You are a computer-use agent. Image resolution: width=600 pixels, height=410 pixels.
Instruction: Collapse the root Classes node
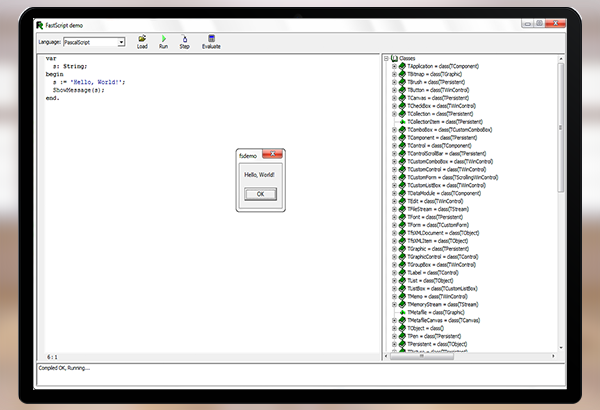[386, 58]
